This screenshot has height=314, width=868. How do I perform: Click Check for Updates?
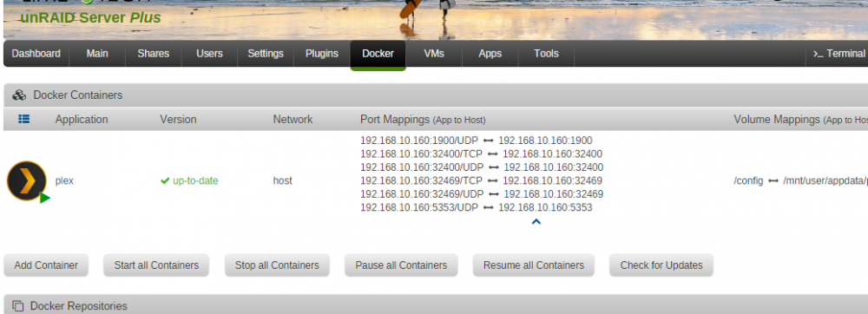point(661,265)
